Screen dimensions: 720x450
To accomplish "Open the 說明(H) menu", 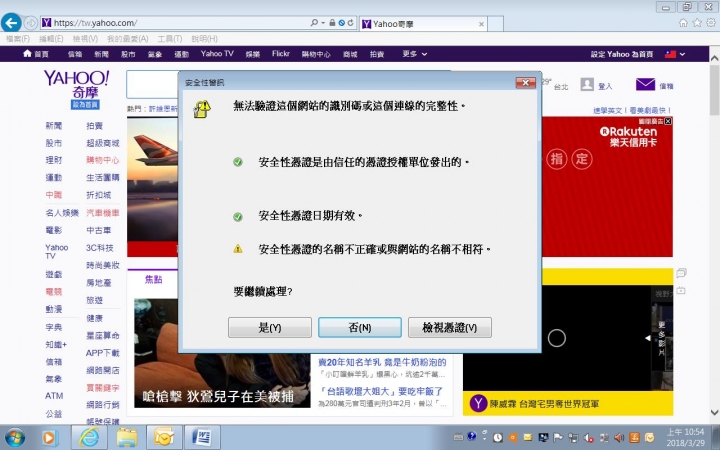I will tap(204, 39).
